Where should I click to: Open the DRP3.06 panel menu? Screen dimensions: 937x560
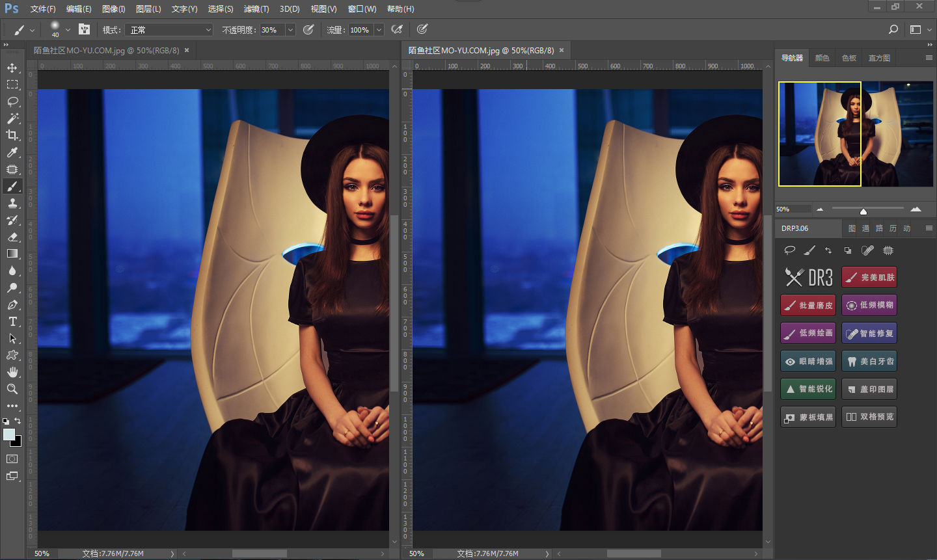pyautogui.click(x=929, y=228)
